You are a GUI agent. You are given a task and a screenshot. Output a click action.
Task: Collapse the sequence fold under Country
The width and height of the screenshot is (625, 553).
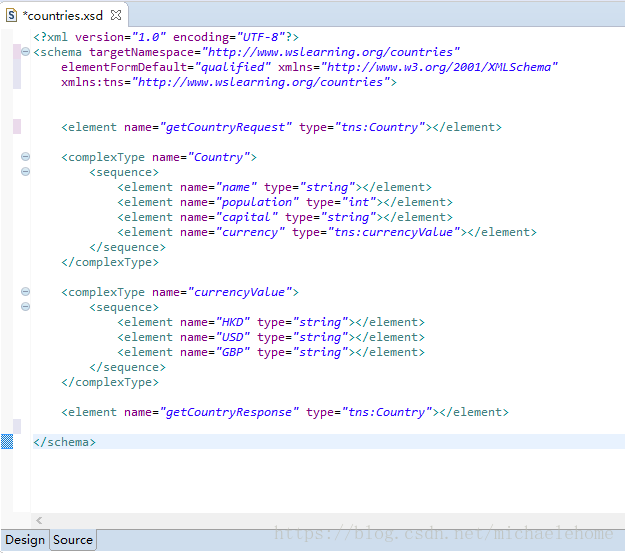[25, 171]
